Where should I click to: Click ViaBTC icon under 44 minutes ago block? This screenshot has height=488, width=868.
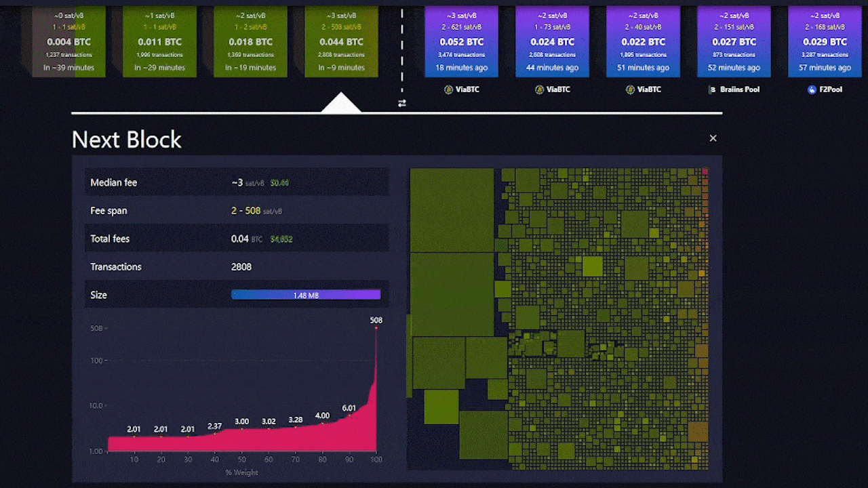(x=539, y=89)
